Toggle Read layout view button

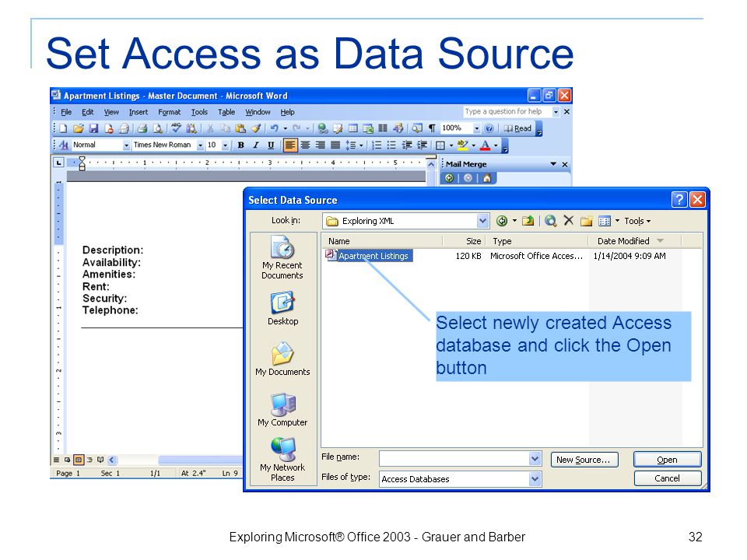tap(518, 128)
